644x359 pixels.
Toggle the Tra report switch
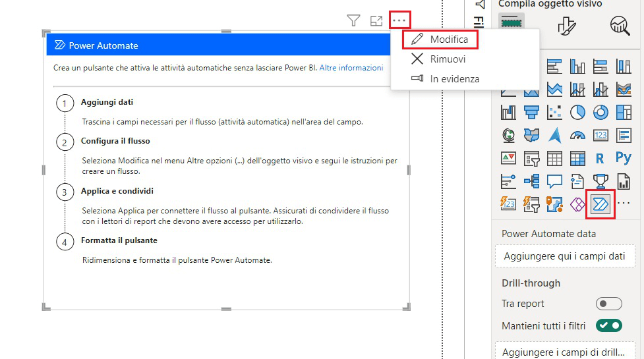[x=608, y=304]
